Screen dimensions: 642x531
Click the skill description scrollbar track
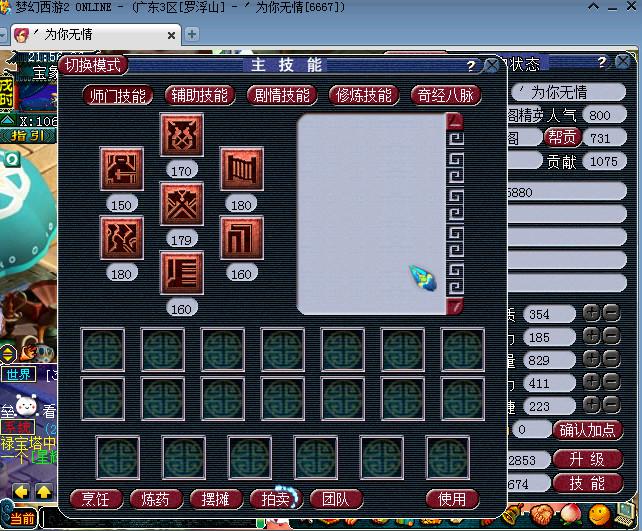coord(455,213)
